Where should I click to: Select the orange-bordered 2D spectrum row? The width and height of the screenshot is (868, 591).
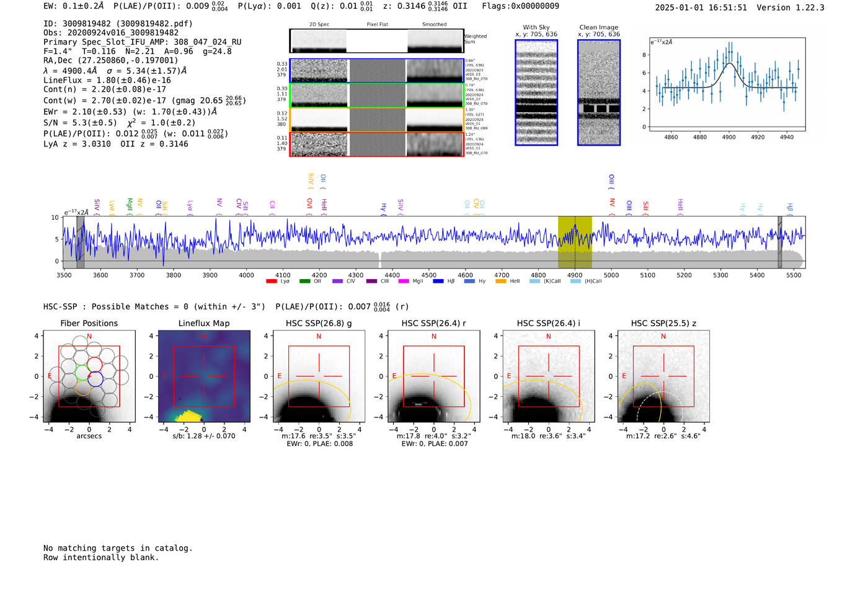(376, 120)
